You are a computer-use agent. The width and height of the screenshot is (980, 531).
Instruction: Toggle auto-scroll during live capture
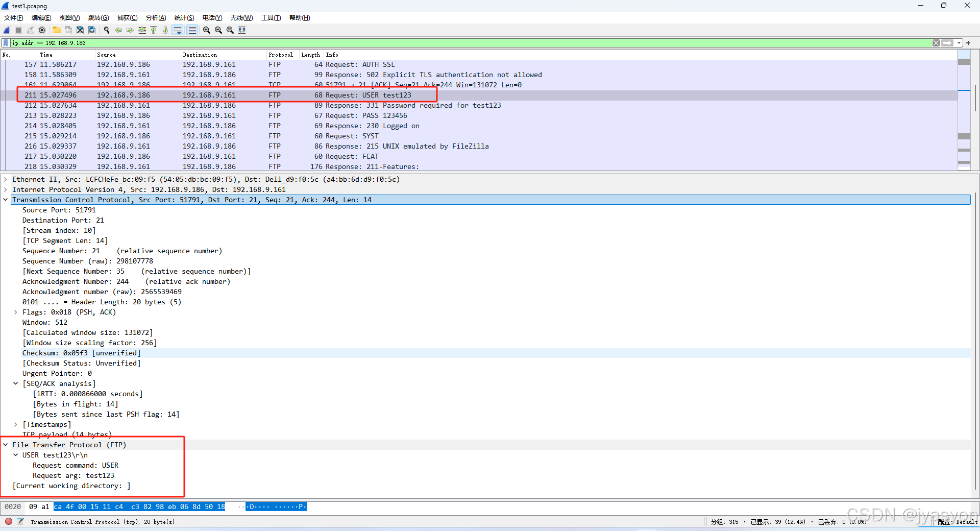tap(177, 30)
